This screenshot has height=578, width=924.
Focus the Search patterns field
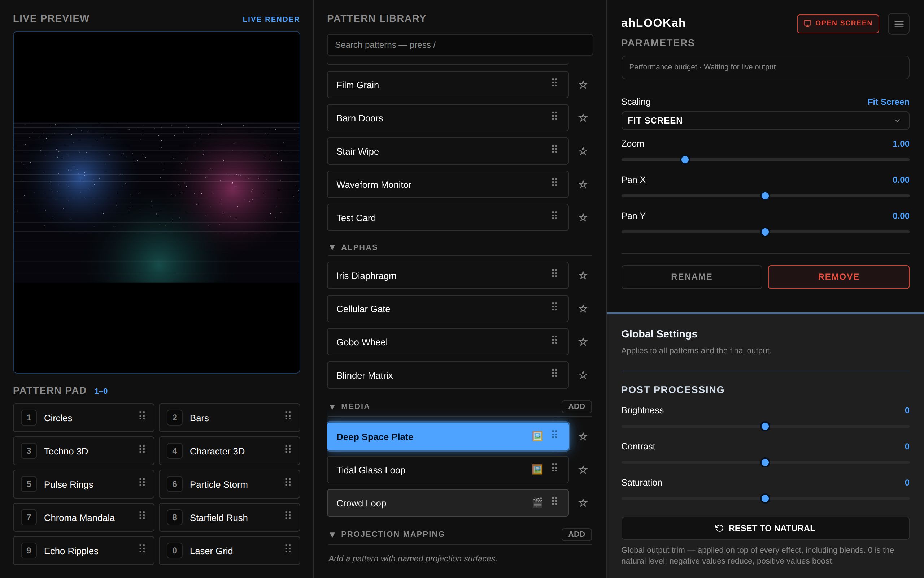460,45
